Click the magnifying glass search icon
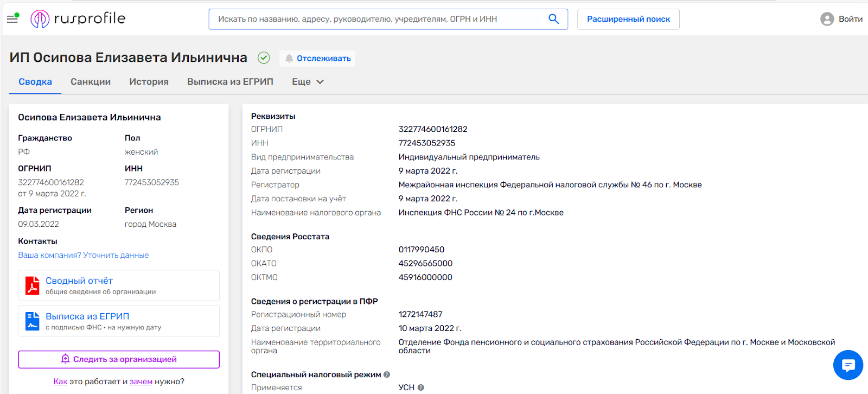This screenshot has height=394, width=868. [553, 19]
